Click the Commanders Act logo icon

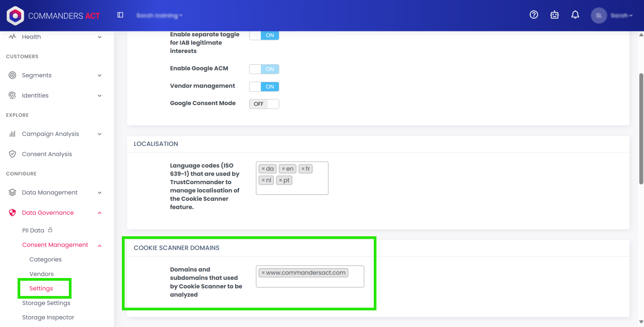[15, 16]
